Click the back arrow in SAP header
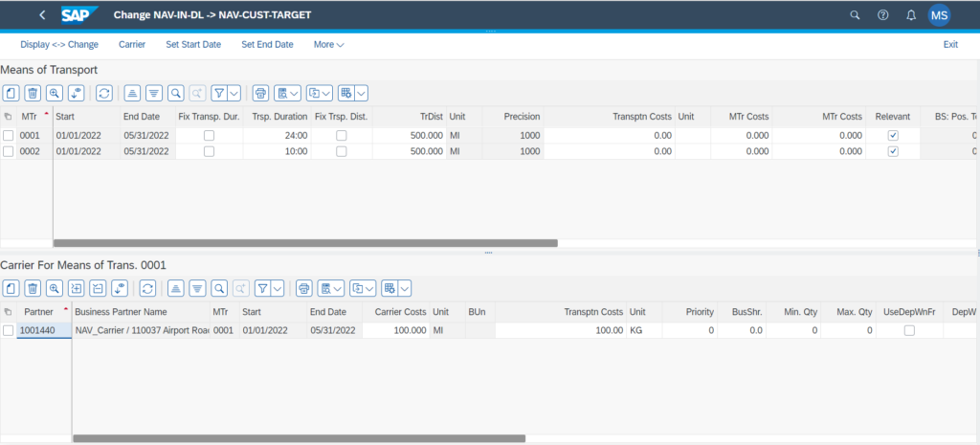This screenshot has height=445, width=980. 42,15
